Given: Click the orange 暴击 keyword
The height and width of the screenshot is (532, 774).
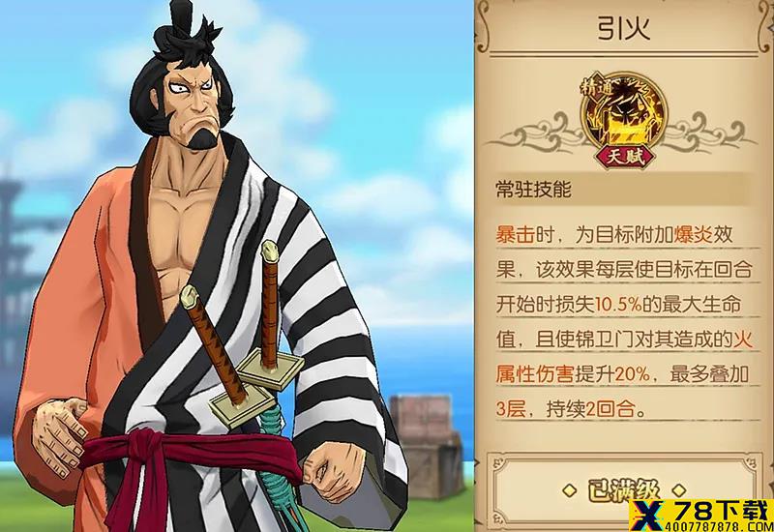Looking at the screenshot, I should 516,234.
